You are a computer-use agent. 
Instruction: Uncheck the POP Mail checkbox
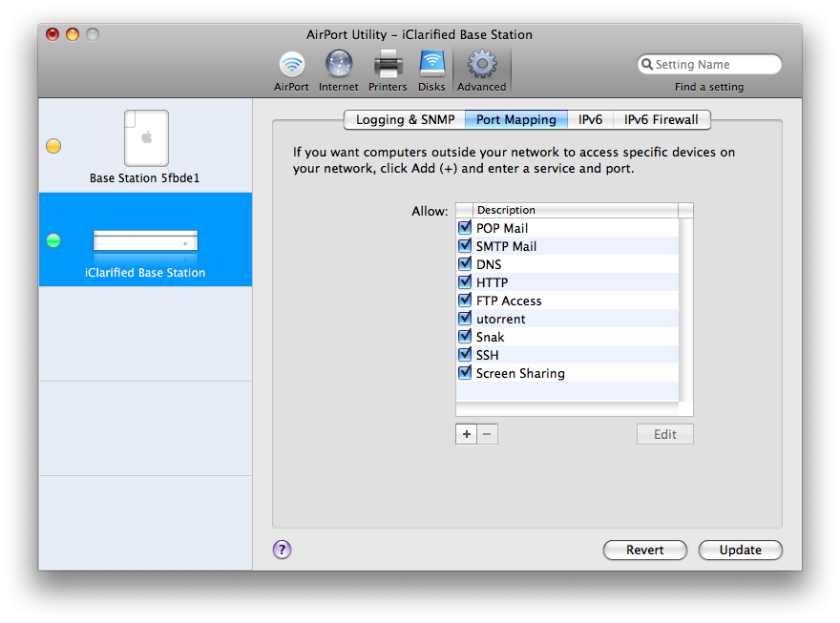coord(465,227)
